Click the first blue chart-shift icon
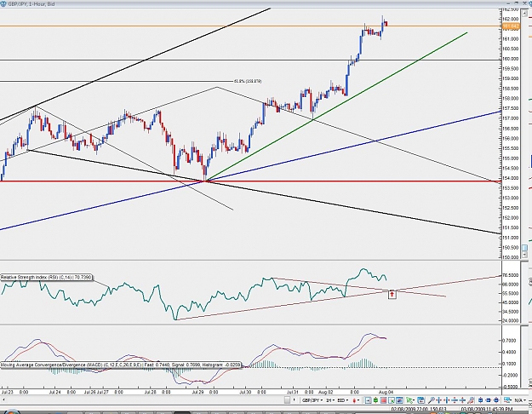 [480, 400]
